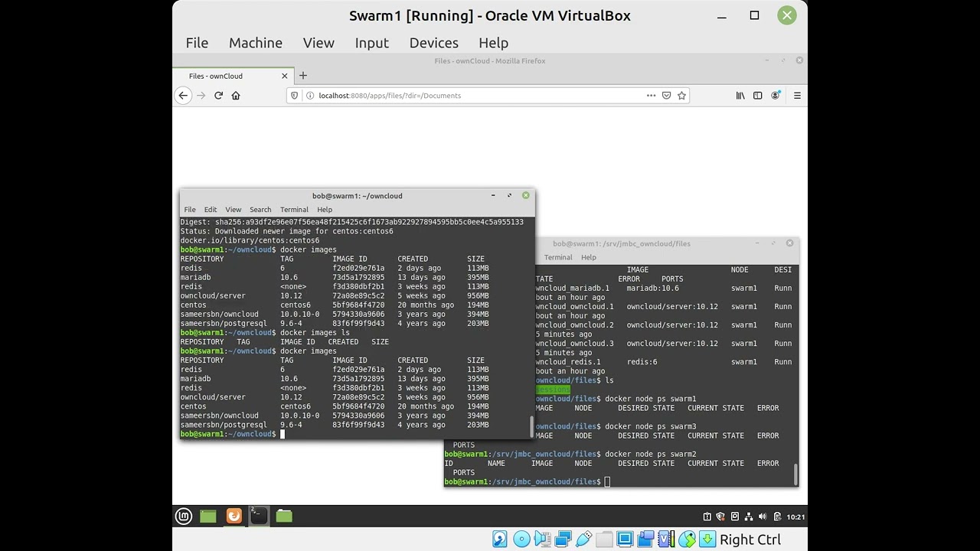Image resolution: width=980 pixels, height=551 pixels.
Task: Open Firefox Library icon
Action: [x=740, y=96]
